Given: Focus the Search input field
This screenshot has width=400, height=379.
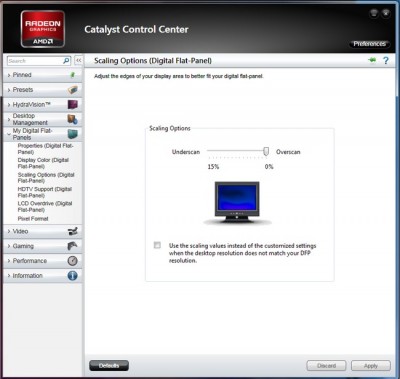Looking at the screenshot, I should 35,61.
